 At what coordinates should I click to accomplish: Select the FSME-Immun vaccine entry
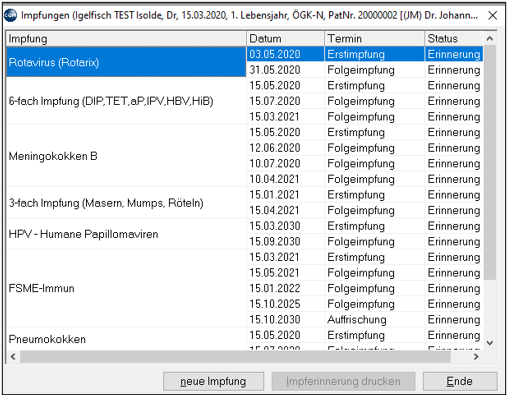tap(126, 288)
